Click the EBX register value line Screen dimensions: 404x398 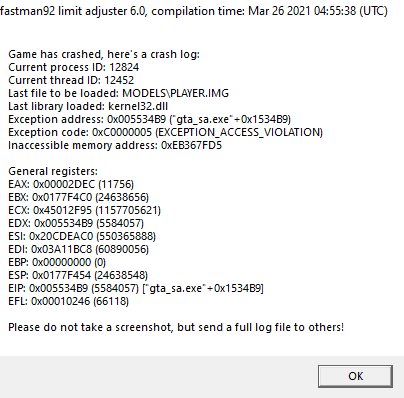click(79, 197)
